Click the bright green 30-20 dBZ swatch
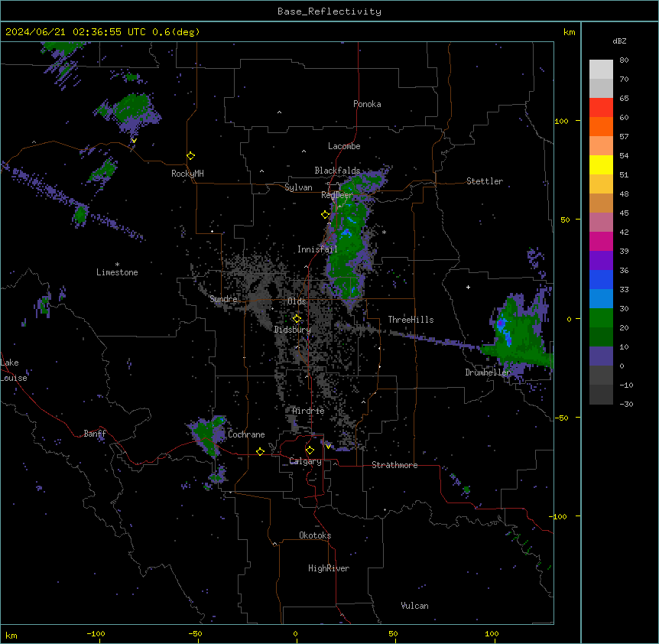The width and height of the screenshot is (659, 644). [x=601, y=318]
